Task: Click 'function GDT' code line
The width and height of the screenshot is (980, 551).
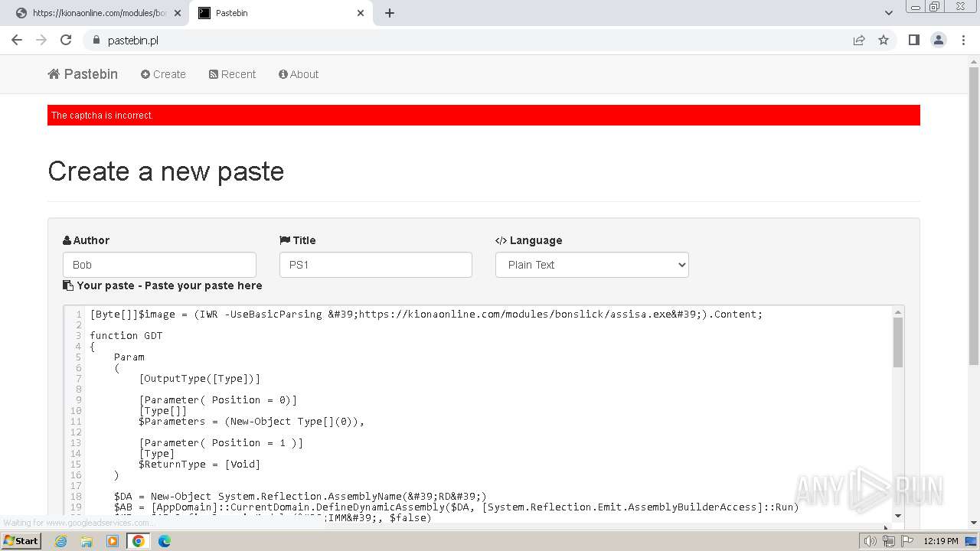Action: click(x=126, y=335)
